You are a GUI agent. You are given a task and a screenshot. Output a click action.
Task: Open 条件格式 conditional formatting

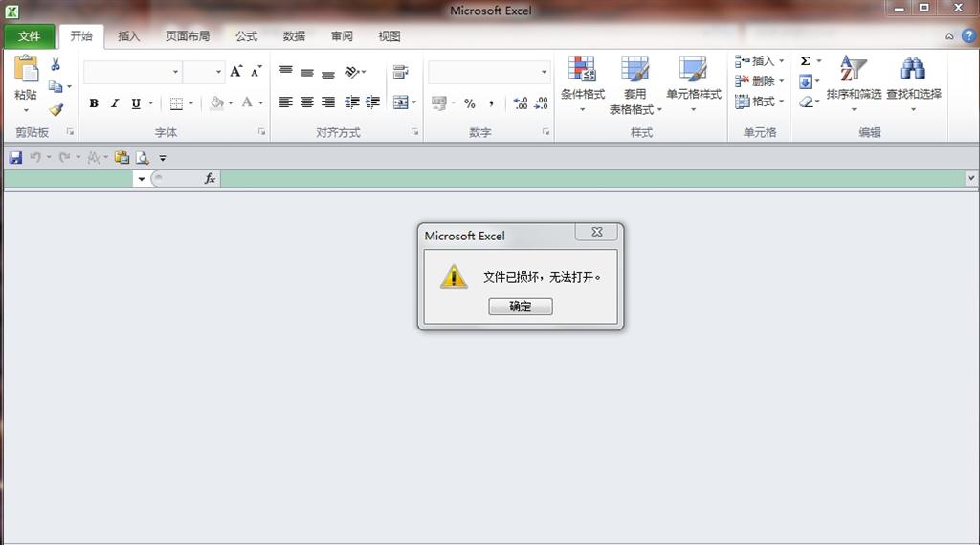(583, 84)
